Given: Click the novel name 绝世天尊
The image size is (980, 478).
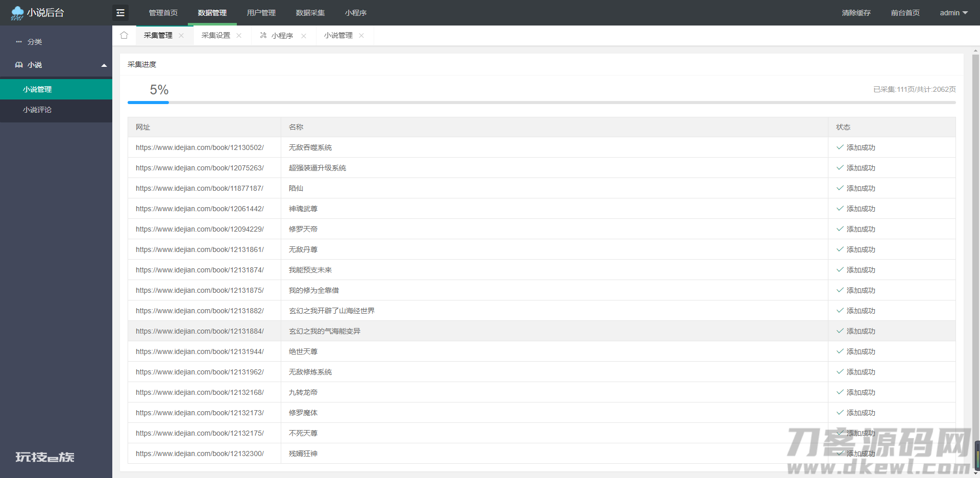Looking at the screenshot, I should (x=303, y=351).
